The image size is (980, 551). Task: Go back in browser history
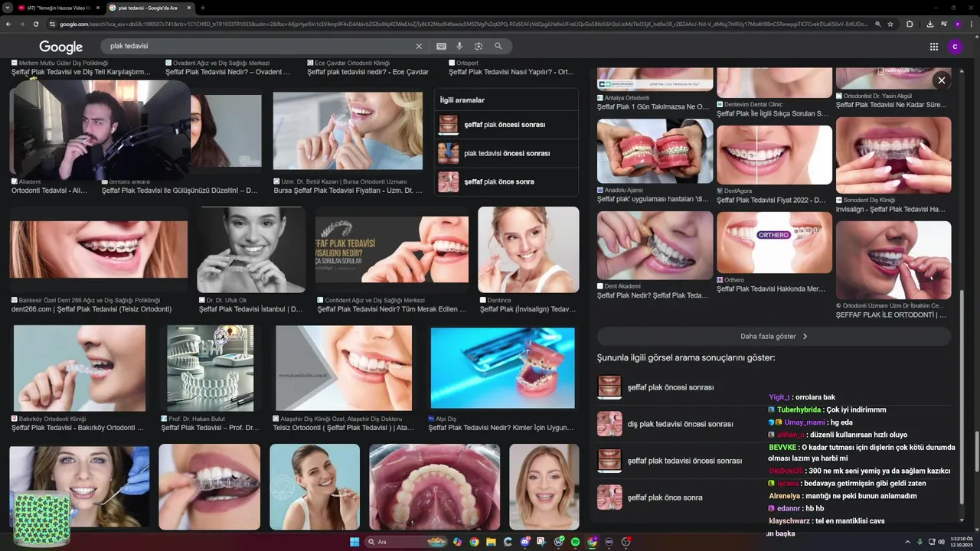click(x=8, y=24)
